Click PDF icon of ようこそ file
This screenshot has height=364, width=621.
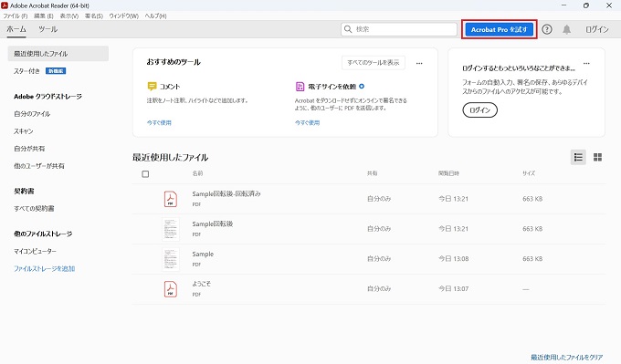pos(170,289)
